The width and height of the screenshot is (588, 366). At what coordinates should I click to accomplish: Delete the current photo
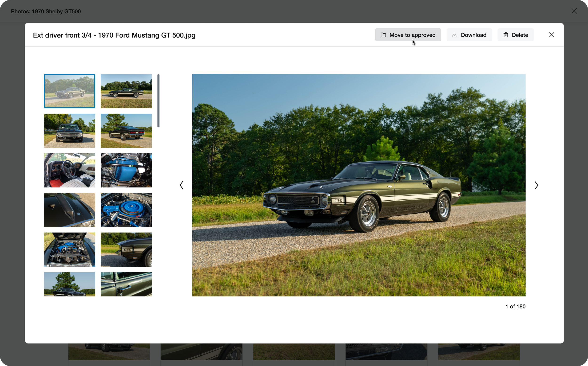(516, 35)
